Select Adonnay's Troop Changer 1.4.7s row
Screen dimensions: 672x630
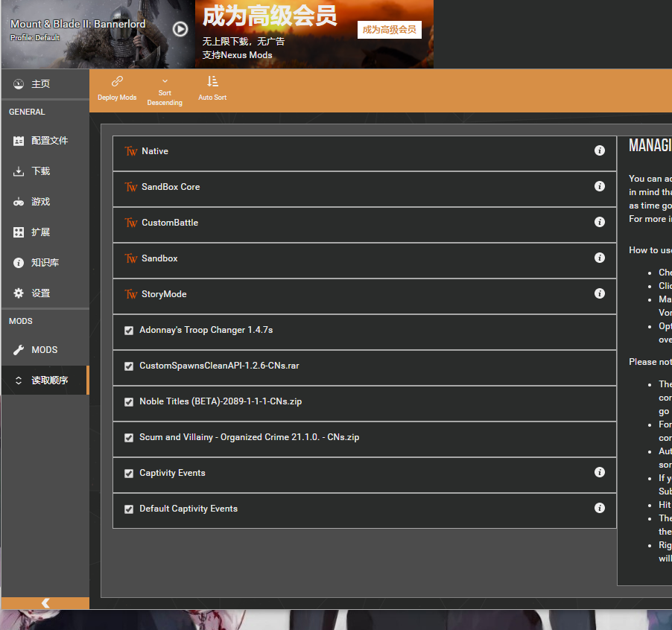tap(364, 332)
